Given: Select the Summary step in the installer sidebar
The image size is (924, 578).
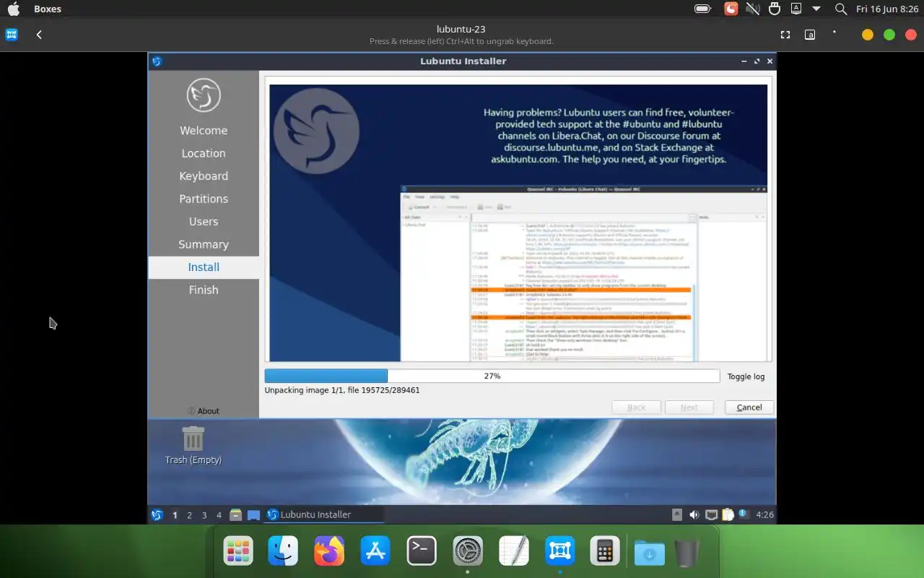Looking at the screenshot, I should click(x=204, y=244).
